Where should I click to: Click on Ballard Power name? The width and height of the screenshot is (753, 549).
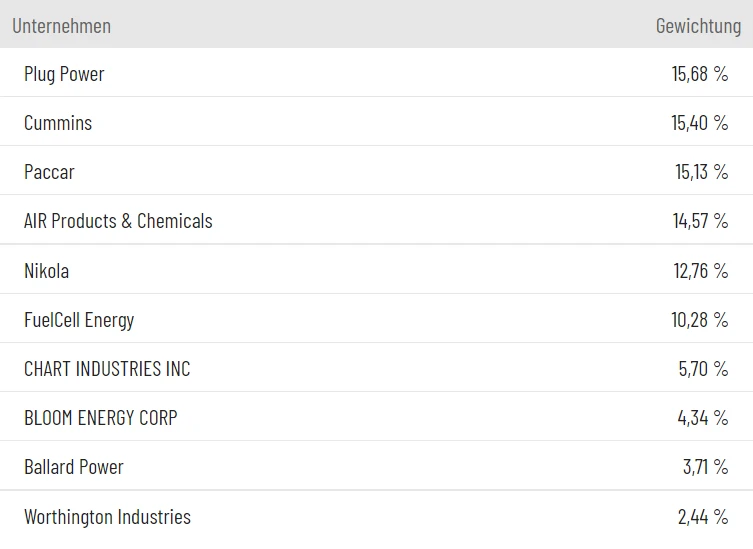(x=74, y=467)
